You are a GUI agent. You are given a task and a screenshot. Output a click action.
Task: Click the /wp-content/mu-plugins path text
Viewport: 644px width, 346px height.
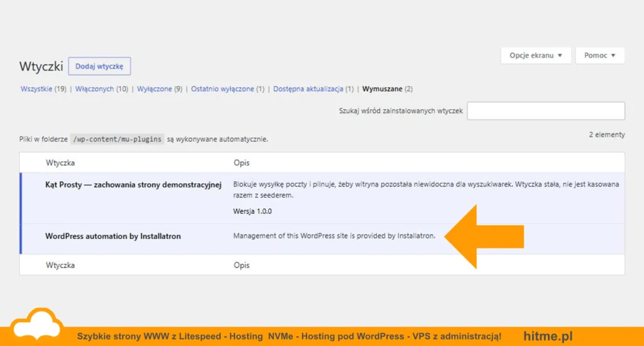117,139
